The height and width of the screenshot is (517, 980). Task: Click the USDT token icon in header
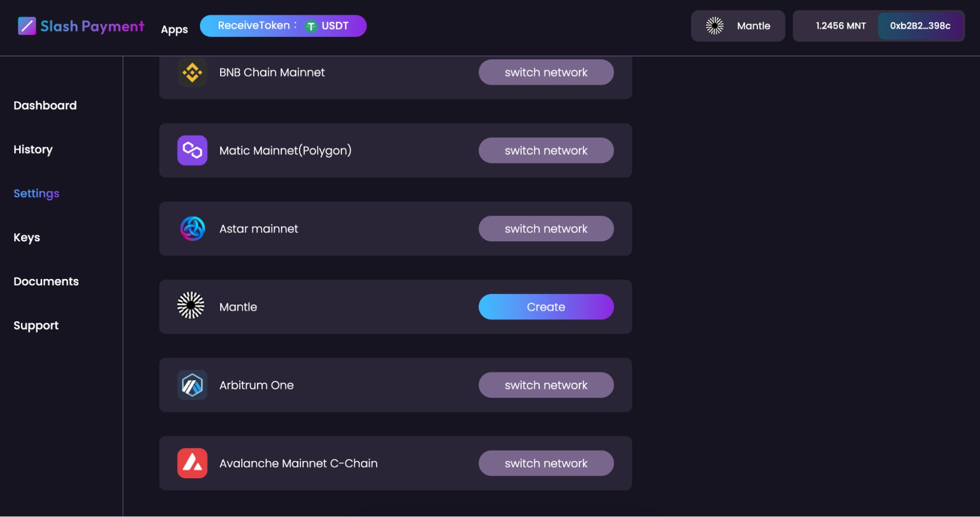coord(311,26)
